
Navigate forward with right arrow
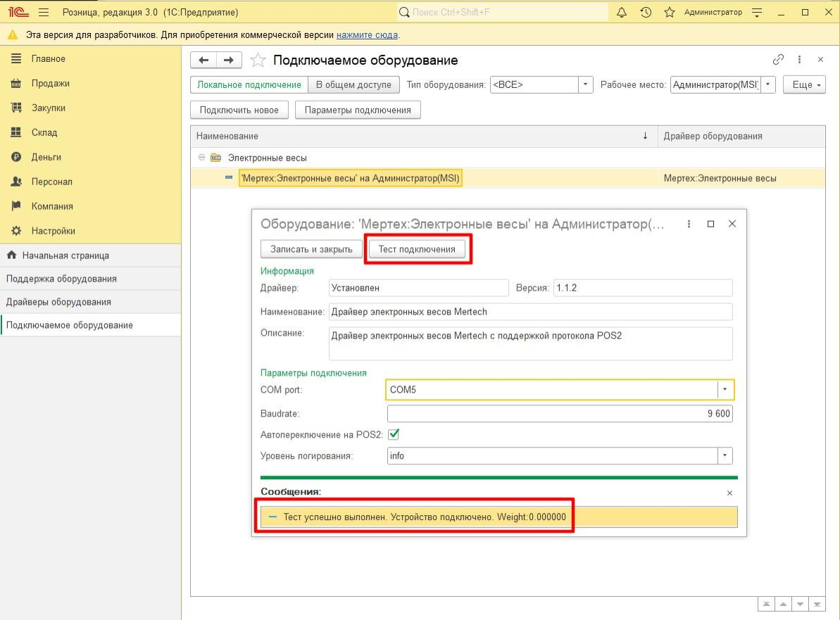tap(229, 61)
